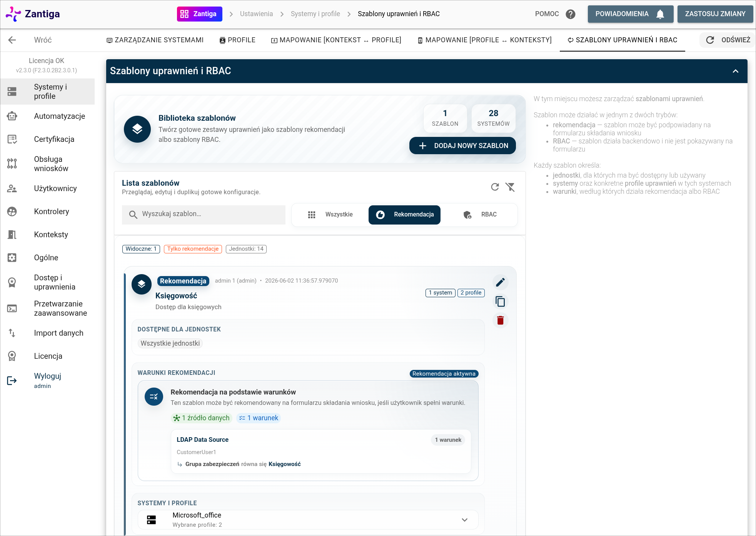Viewport: 756px width, 536px height.
Task: Open Użytkownicy sidebar section
Action: 47,188
